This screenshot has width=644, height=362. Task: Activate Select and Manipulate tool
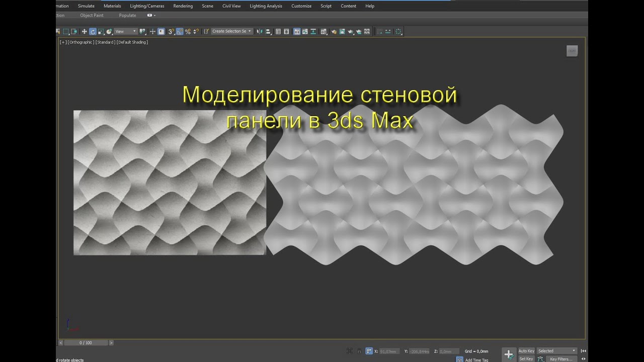(152, 31)
